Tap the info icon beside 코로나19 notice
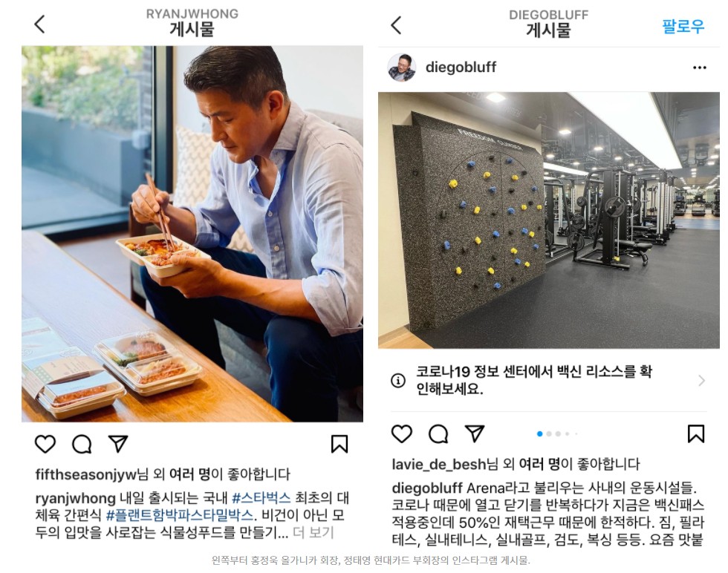Screen dimensions: 728x573 click(398, 381)
